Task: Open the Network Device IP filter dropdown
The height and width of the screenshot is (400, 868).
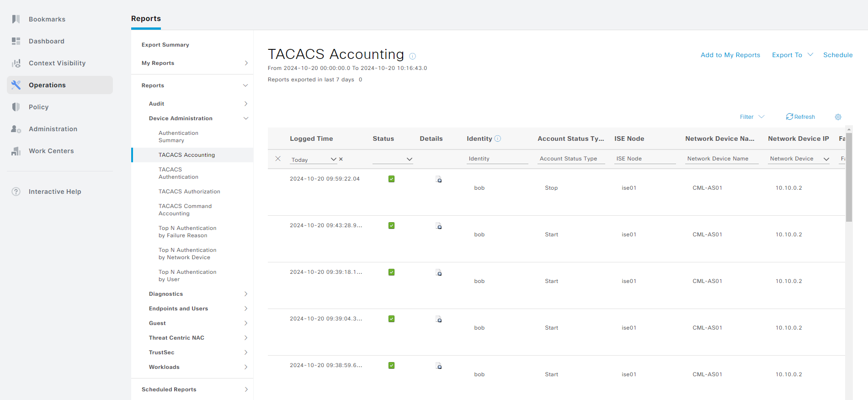Action: coord(799,159)
